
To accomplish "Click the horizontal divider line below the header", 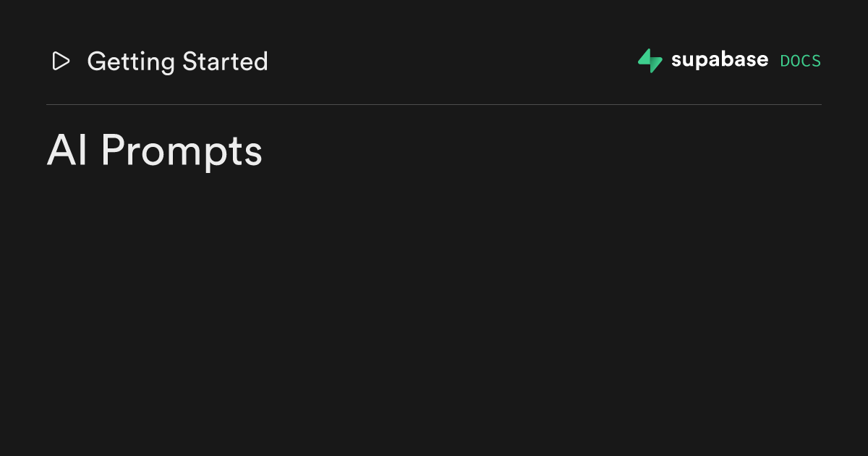I will coord(434,104).
